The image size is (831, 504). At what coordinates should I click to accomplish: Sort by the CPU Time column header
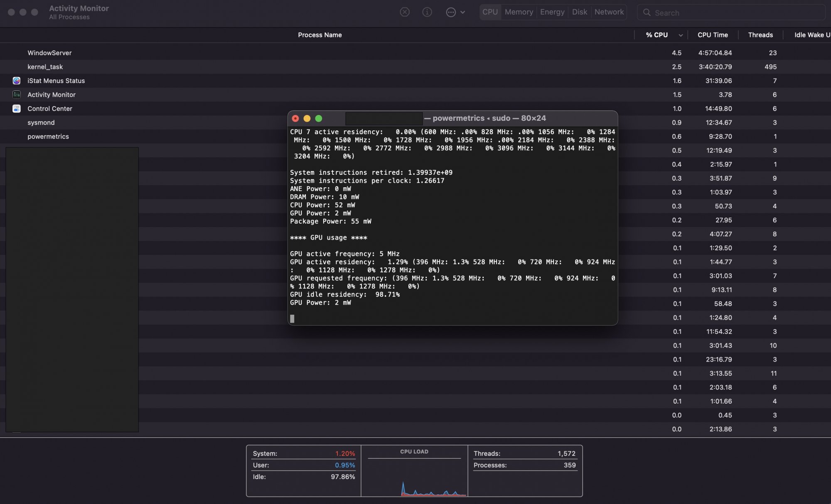click(713, 35)
